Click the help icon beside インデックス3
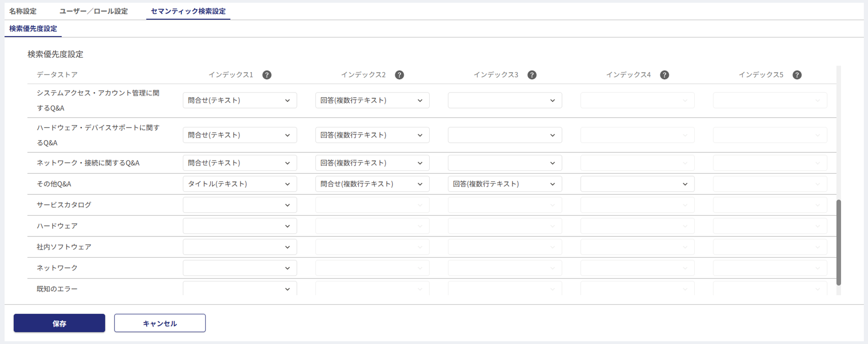Viewport: 868px width, 344px height. (x=532, y=75)
